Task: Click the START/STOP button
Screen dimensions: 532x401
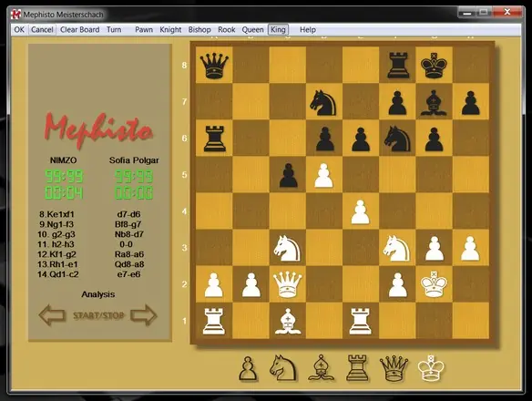Action: point(98,315)
